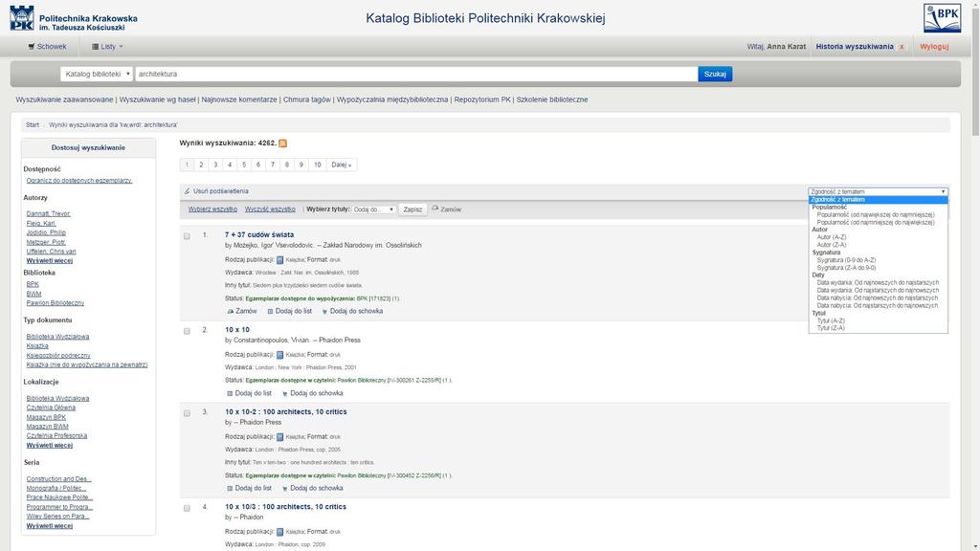Open the title 10 x 10-2 : 100 architects
This screenshot has height=551, width=980.
(x=285, y=411)
